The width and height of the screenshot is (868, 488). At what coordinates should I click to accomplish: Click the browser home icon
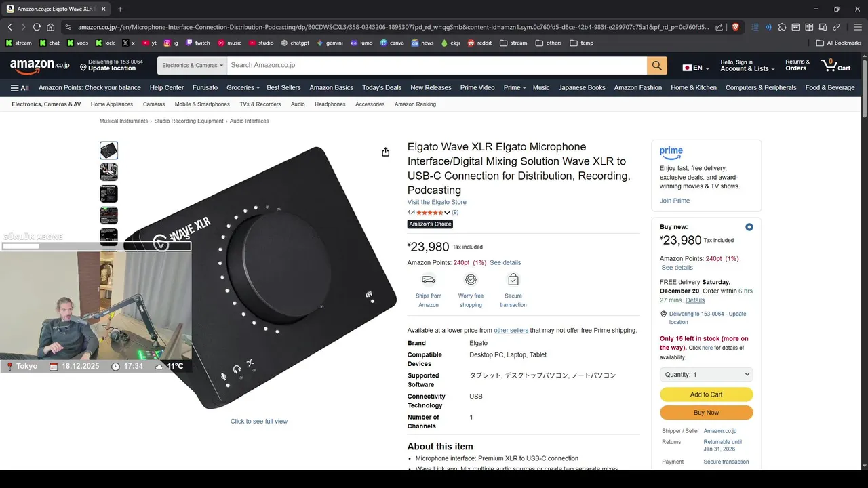tap(51, 27)
